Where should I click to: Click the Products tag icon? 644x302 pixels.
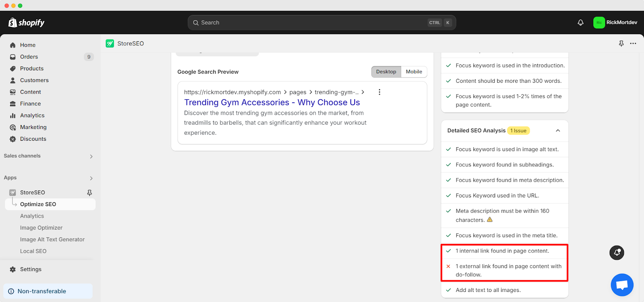[13, 68]
